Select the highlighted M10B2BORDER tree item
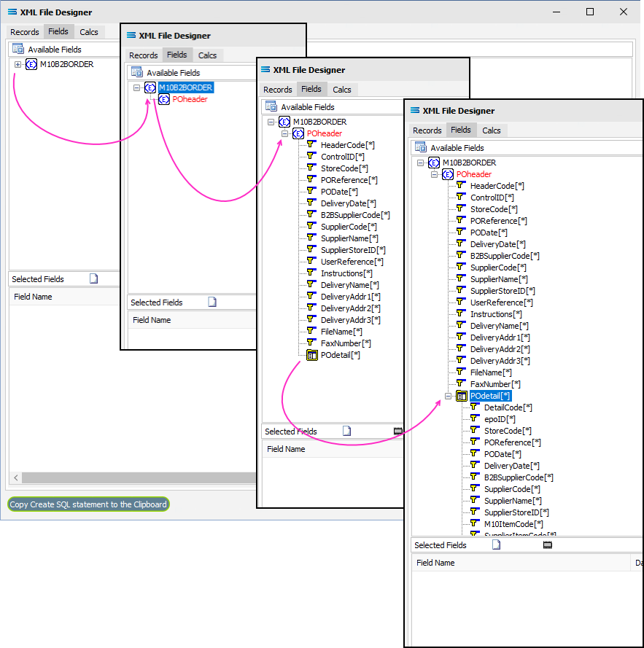 185,87
